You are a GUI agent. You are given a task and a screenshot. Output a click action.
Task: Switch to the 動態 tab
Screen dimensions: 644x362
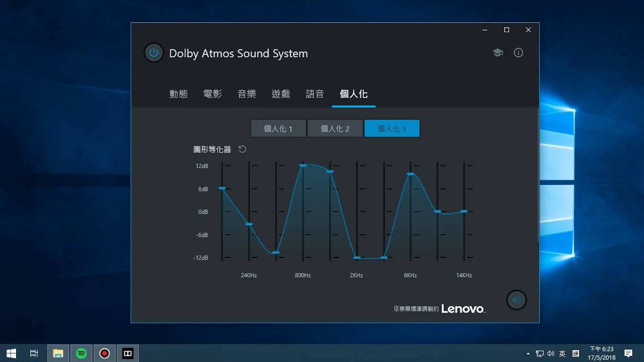click(x=179, y=94)
